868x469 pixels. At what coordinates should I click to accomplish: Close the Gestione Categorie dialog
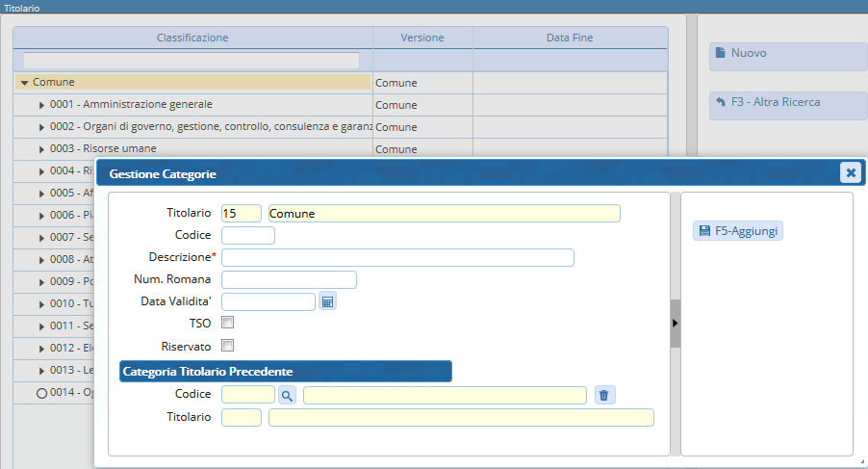(x=849, y=172)
